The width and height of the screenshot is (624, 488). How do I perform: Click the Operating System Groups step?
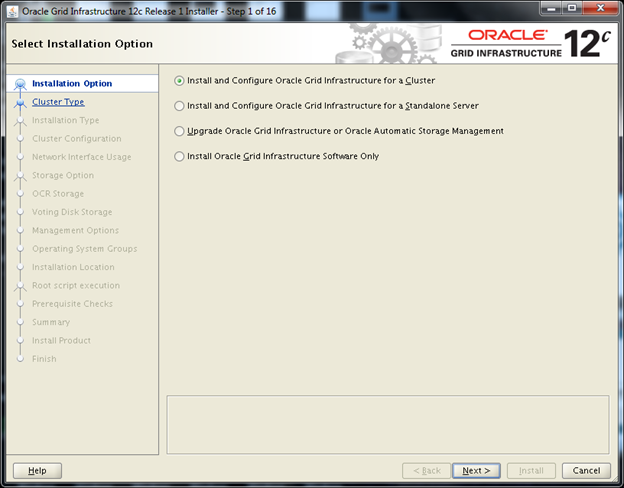pyautogui.click(x=84, y=249)
